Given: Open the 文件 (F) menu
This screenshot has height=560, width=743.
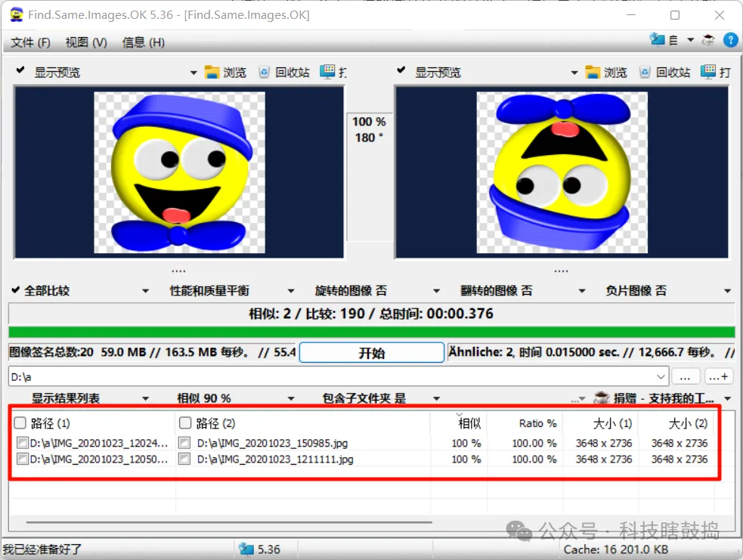Looking at the screenshot, I should coord(31,42).
